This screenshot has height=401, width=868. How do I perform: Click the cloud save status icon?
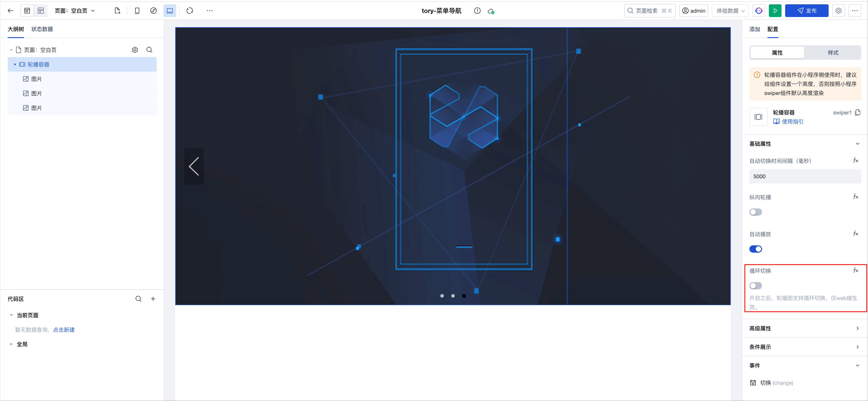491,11
